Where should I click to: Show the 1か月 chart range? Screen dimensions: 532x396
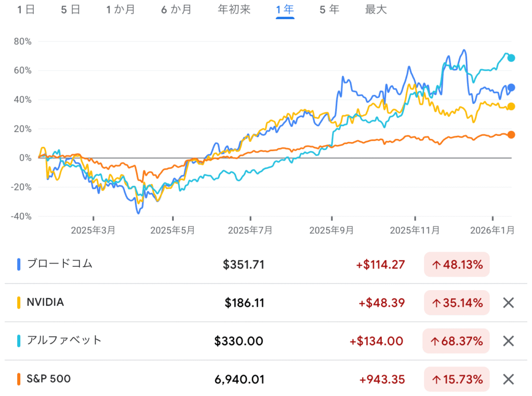(x=120, y=10)
